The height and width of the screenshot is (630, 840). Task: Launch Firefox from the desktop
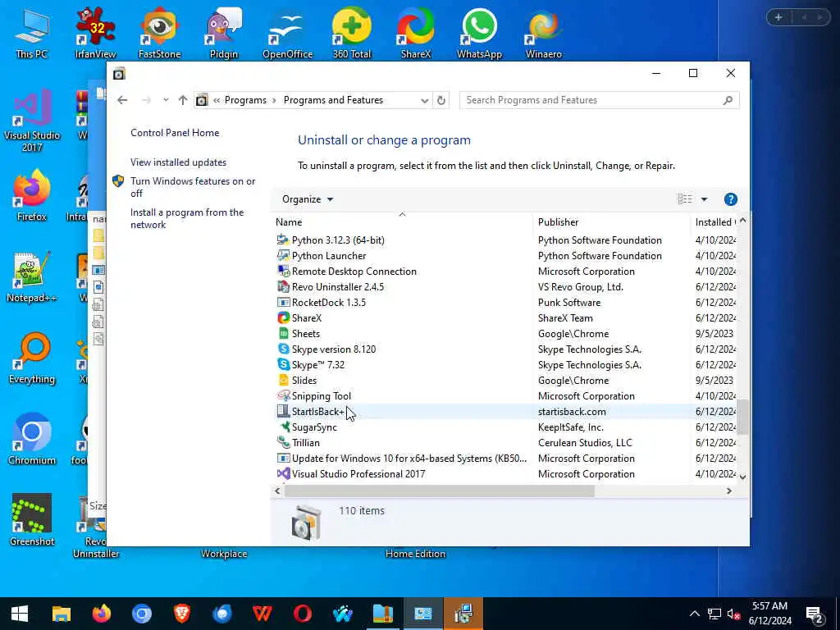[x=32, y=195]
